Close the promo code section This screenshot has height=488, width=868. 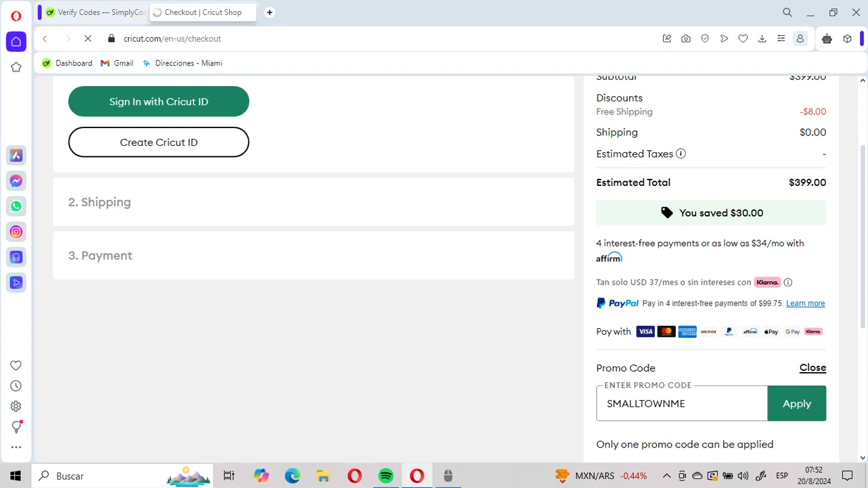click(x=812, y=368)
